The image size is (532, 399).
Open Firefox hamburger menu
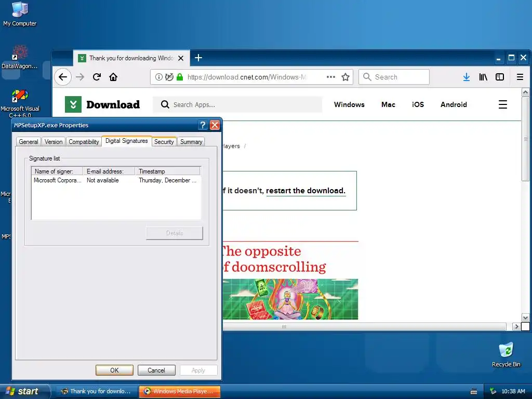click(x=520, y=77)
